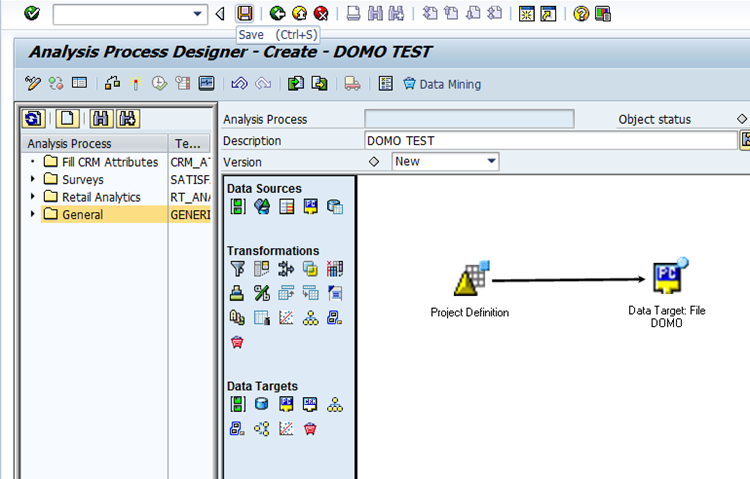Click the green import icon
Viewport: 750px width, 479px height.
pyautogui.click(x=296, y=84)
